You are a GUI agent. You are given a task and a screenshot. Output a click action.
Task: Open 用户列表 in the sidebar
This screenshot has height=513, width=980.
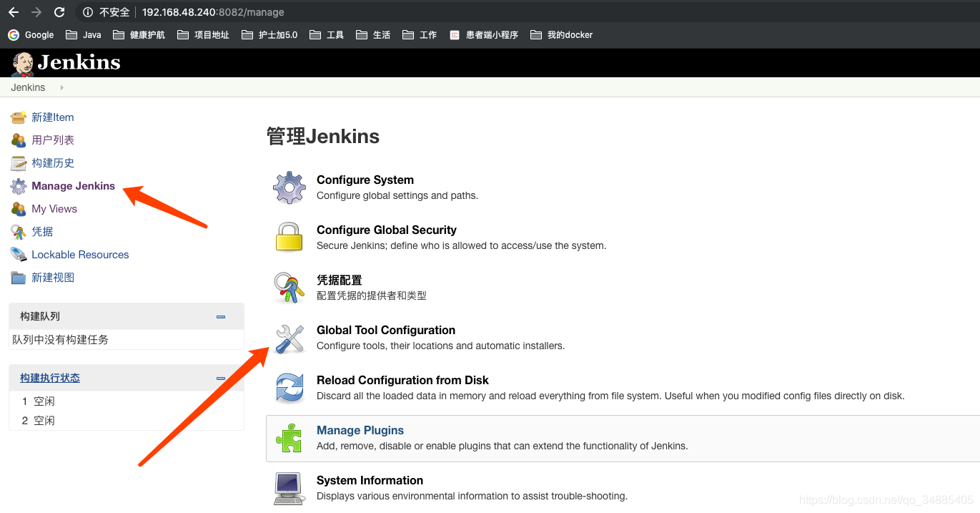point(53,140)
